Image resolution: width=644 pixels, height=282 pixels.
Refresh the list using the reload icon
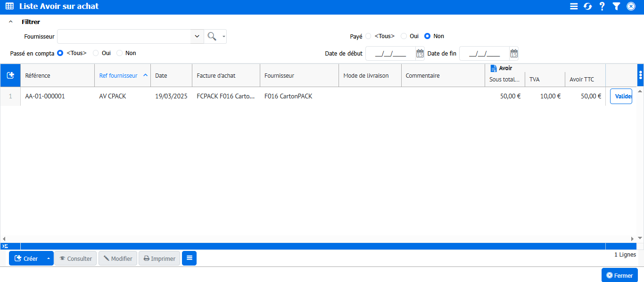[x=588, y=7]
